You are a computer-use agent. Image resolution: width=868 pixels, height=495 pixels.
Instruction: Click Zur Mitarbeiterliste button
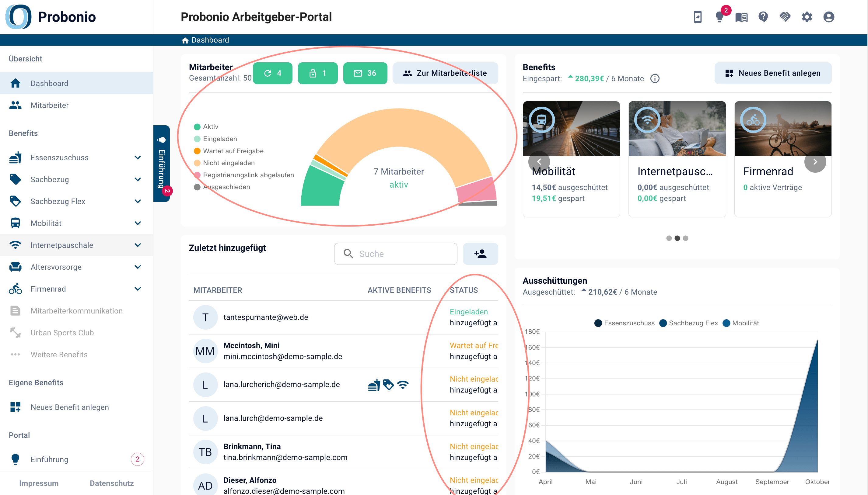[x=445, y=73]
